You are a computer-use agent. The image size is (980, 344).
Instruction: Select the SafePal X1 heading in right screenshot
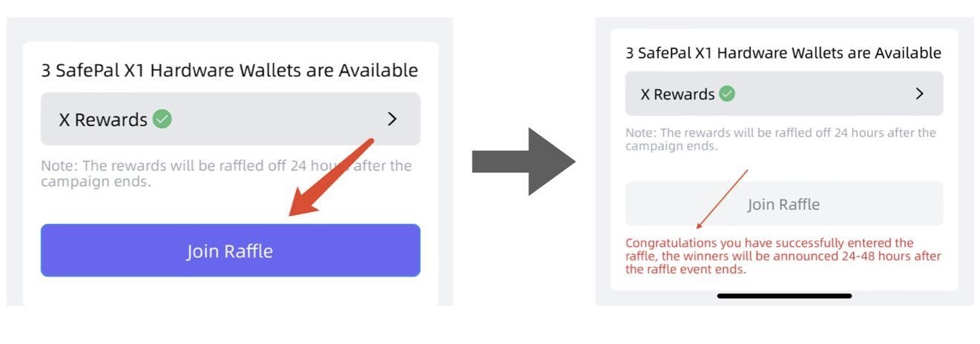point(783,53)
